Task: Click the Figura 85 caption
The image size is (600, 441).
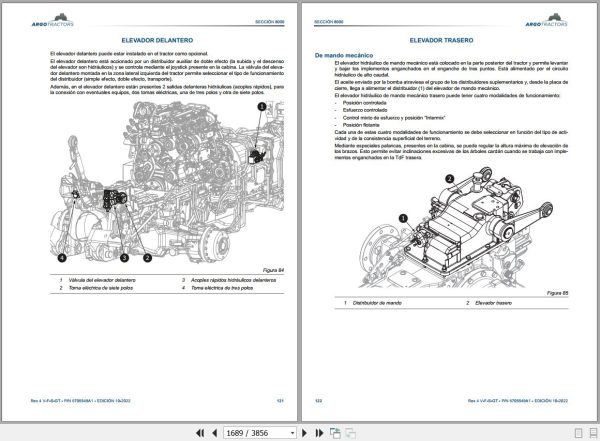Action: (x=558, y=293)
